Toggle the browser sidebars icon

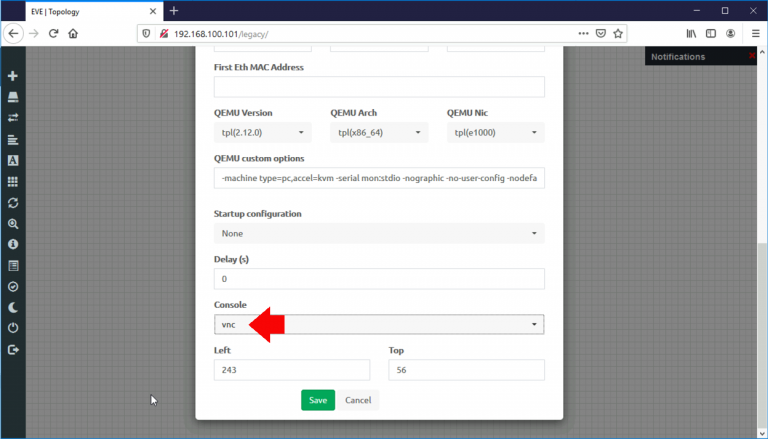pyautogui.click(x=711, y=34)
